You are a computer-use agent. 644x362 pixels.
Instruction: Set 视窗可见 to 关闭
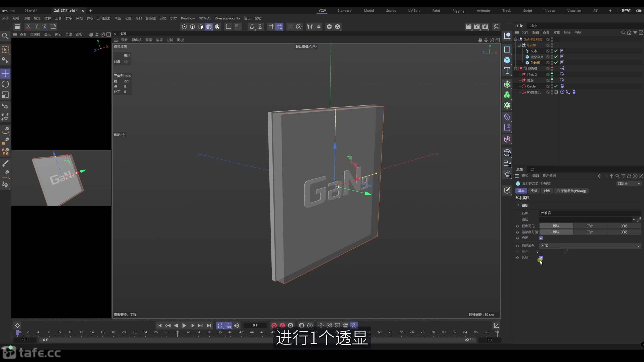pyautogui.click(x=624, y=226)
